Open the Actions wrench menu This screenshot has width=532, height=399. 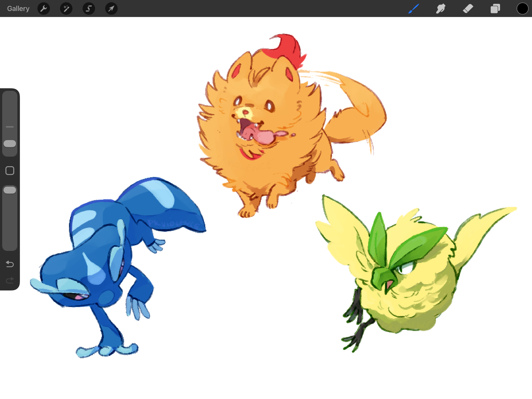click(44, 9)
